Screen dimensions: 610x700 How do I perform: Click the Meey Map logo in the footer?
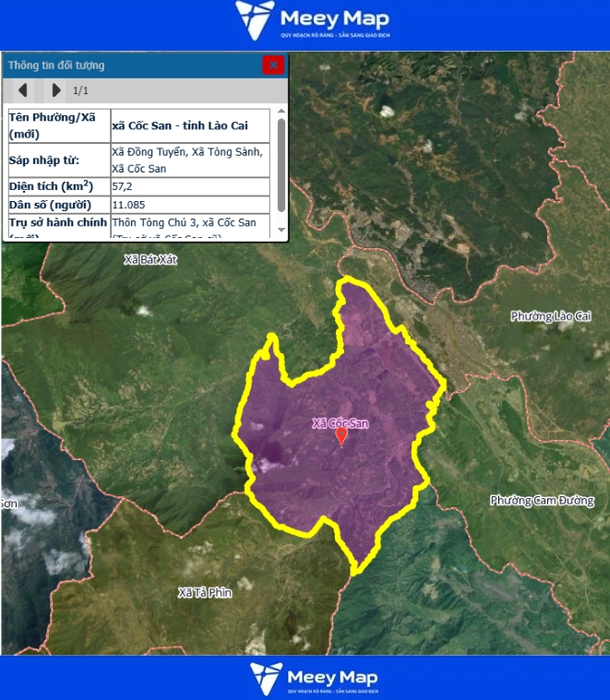[311, 678]
